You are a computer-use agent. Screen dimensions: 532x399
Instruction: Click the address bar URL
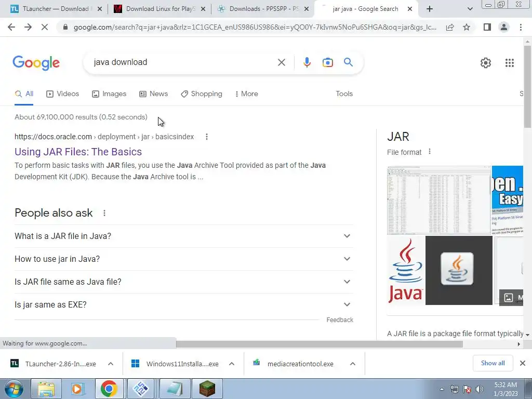tap(255, 27)
